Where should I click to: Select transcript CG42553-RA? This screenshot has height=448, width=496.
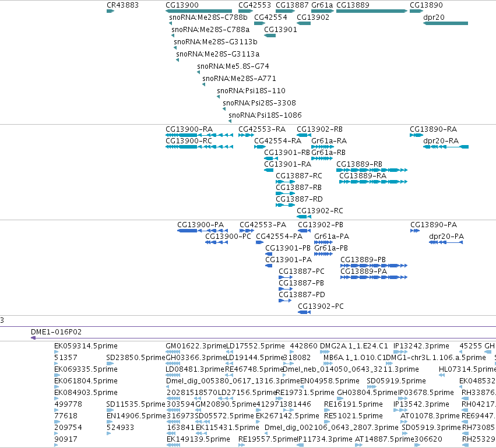point(262,129)
